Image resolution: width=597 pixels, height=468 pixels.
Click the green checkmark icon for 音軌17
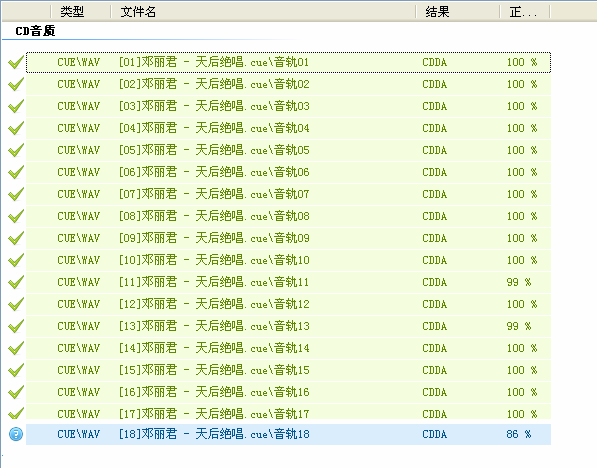point(16,414)
